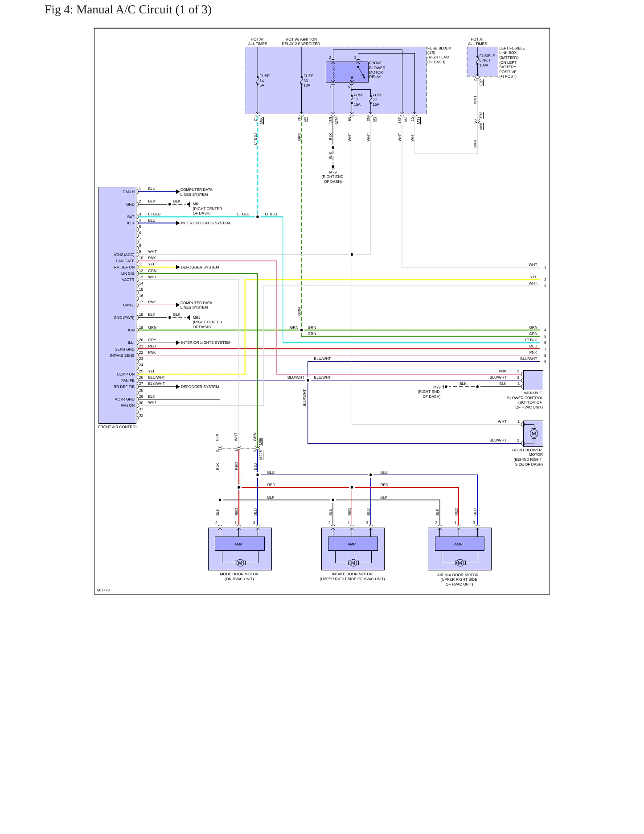Click the Front Air Control module block
644x834 pixels.
click(x=117, y=305)
